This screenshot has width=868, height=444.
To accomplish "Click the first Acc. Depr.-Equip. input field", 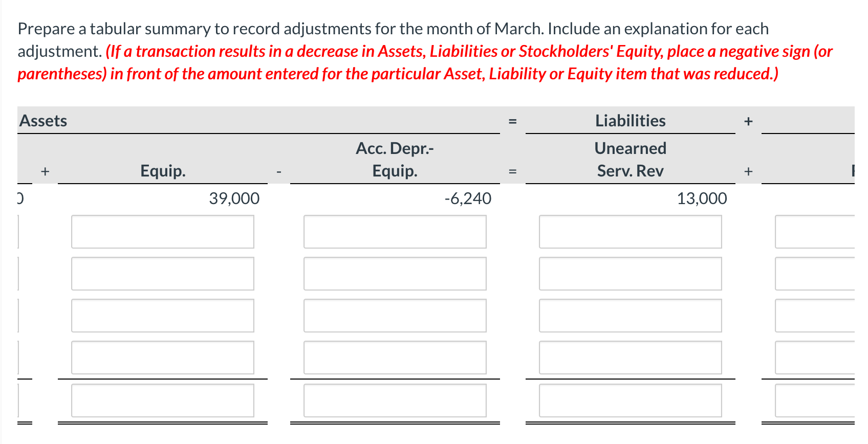I will (x=395, y=232).
